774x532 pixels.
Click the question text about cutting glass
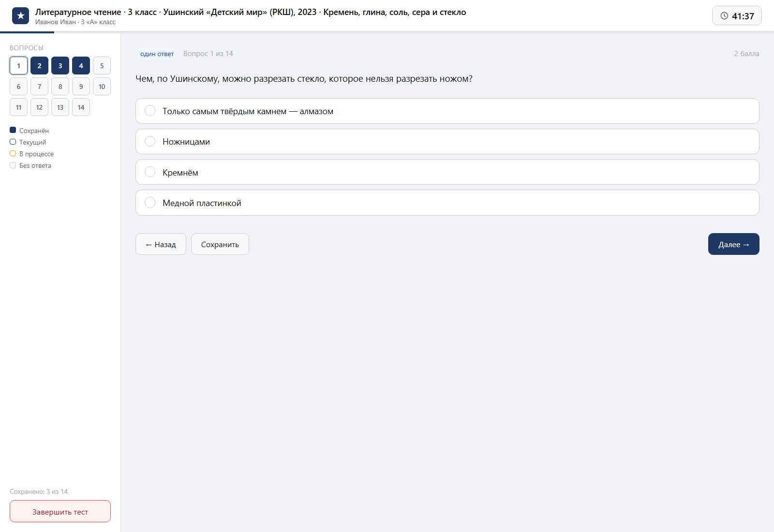(304, 79)
